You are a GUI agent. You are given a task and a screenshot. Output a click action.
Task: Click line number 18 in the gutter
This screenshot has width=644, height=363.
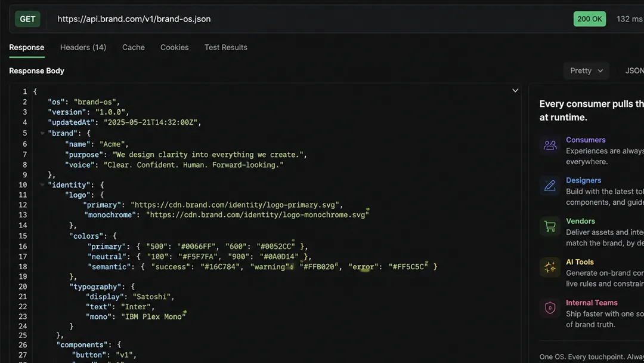(23, 266)
